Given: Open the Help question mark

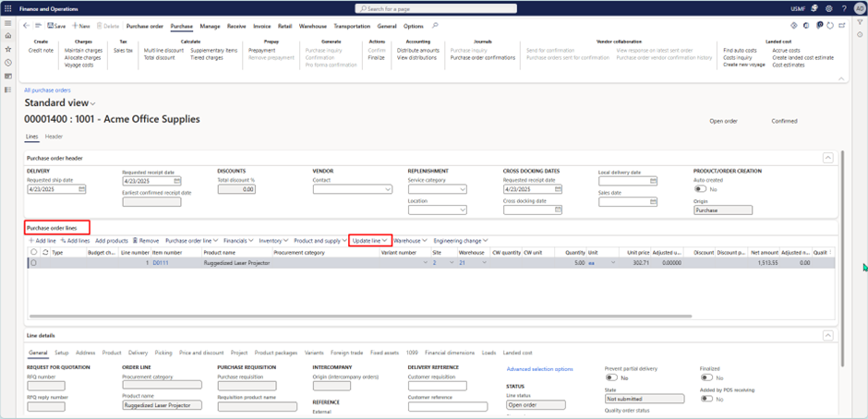Looking at the screenshot, I should (844, 9).
